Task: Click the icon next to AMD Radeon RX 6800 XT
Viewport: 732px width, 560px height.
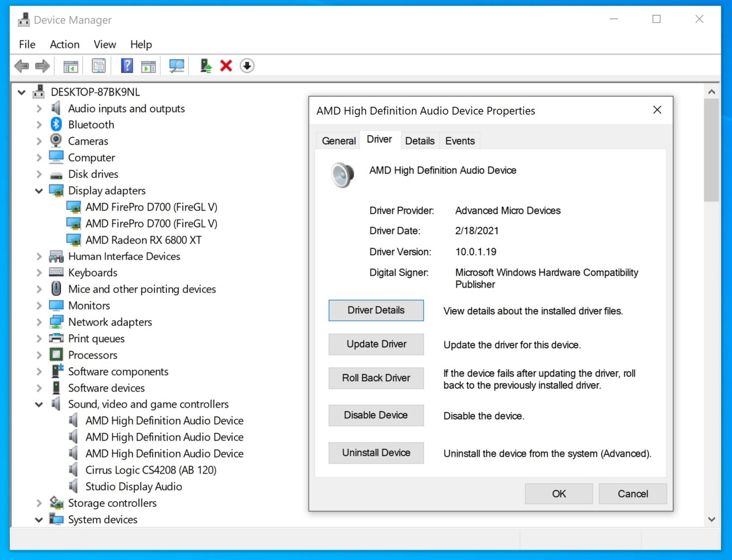Action: click(74, 240)
